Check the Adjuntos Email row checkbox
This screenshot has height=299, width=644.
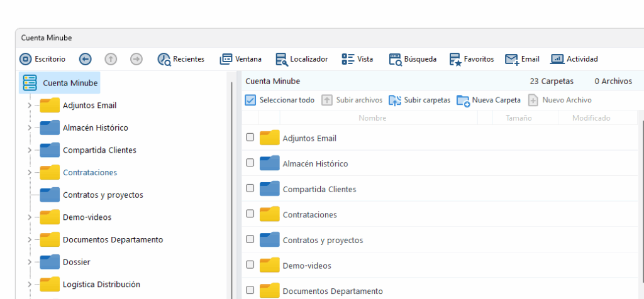click(250, 138)
